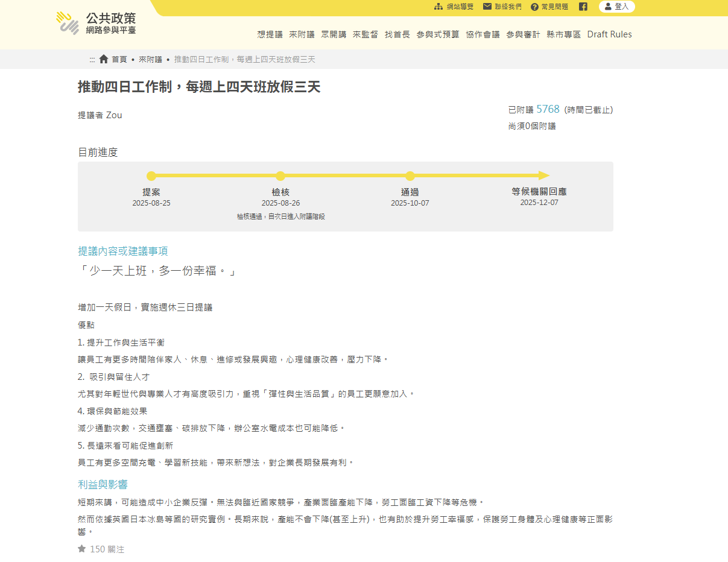Click the ::: accessibility anchor in breadcrumb
The image size is (728, 562).
click(x=92, y=59)
